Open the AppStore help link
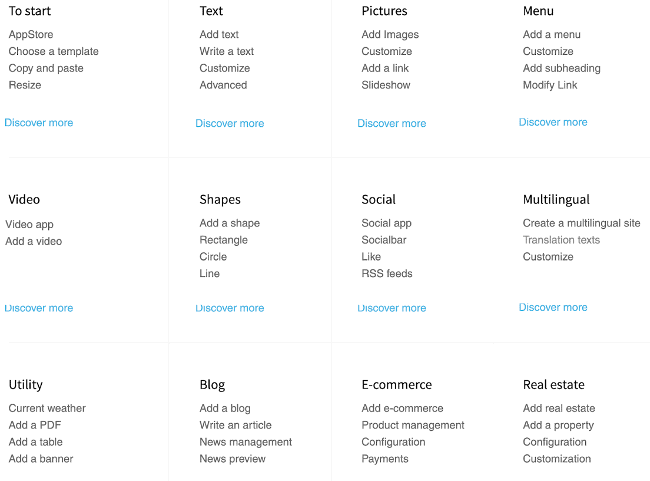The width and height of the screenshot is (650, 481). point(31,34)
